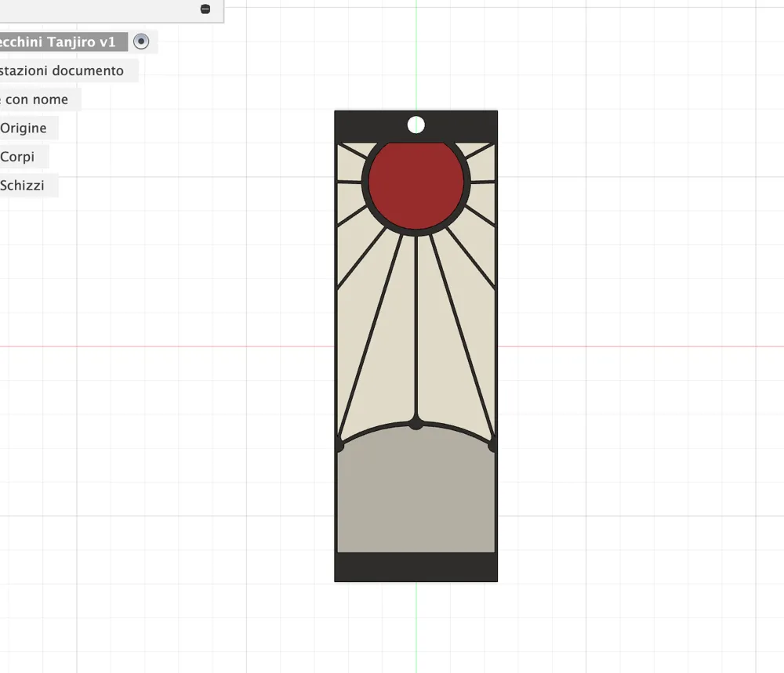Click the Corpi label in the browser

coord(17,156)
